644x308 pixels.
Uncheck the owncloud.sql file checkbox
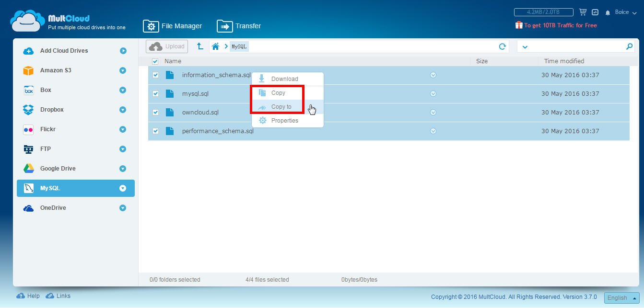click(155, 113)
